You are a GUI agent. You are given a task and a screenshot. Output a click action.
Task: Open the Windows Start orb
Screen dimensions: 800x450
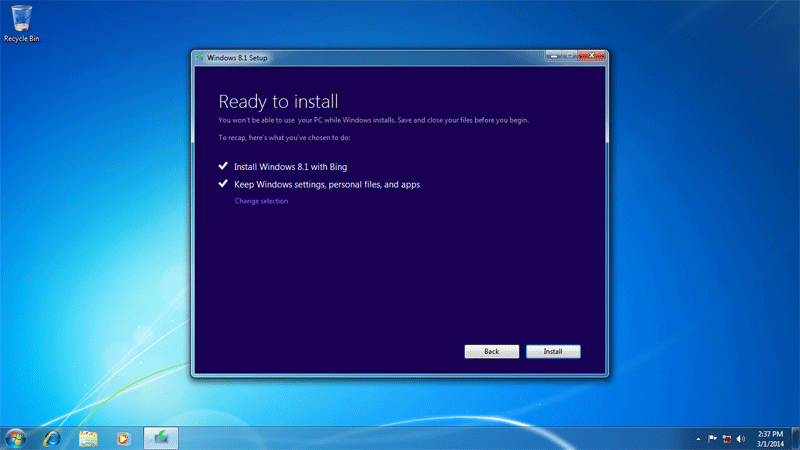point(15,439)
